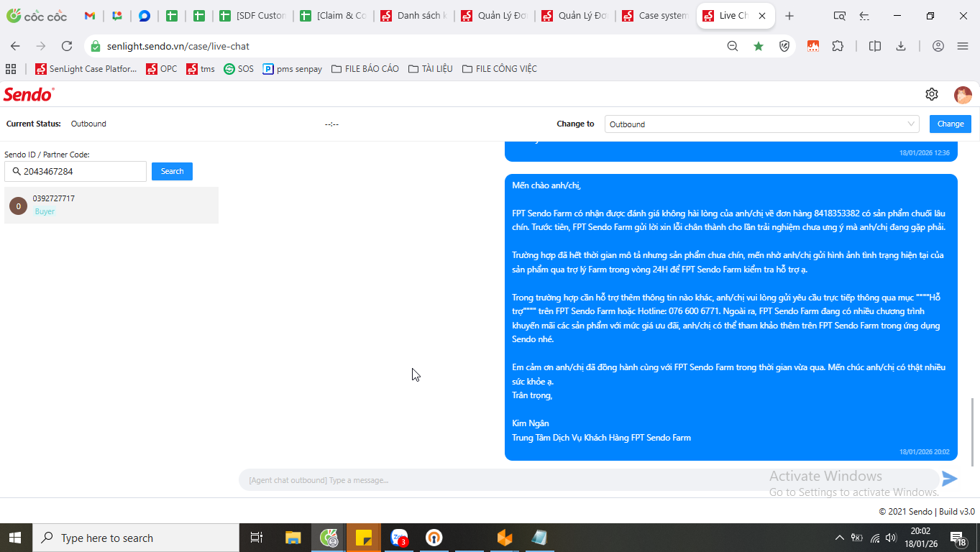The width and height of the screenshot is (980, 552).
Task: Open the browser profile account icon
Action: coord(938,46)
